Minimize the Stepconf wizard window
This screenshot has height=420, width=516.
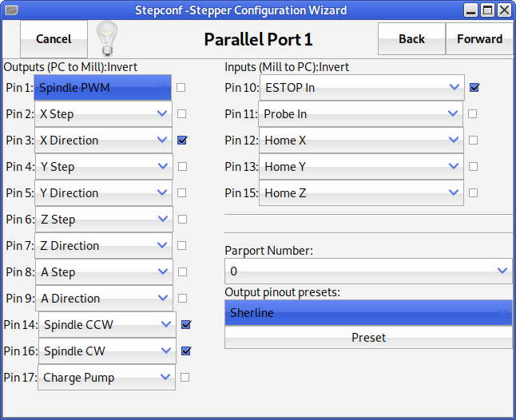point(472,10)
